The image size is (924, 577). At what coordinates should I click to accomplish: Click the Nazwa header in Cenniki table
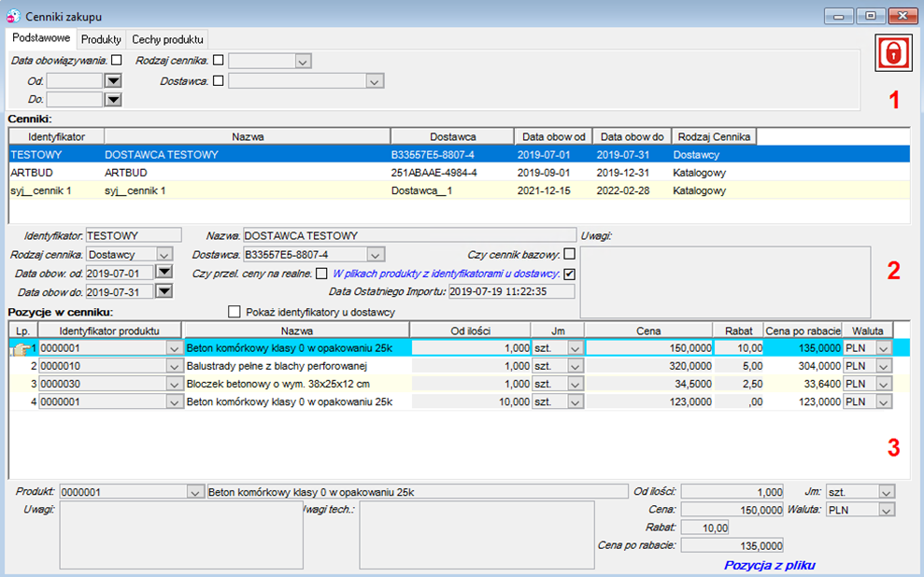(248, 136)
